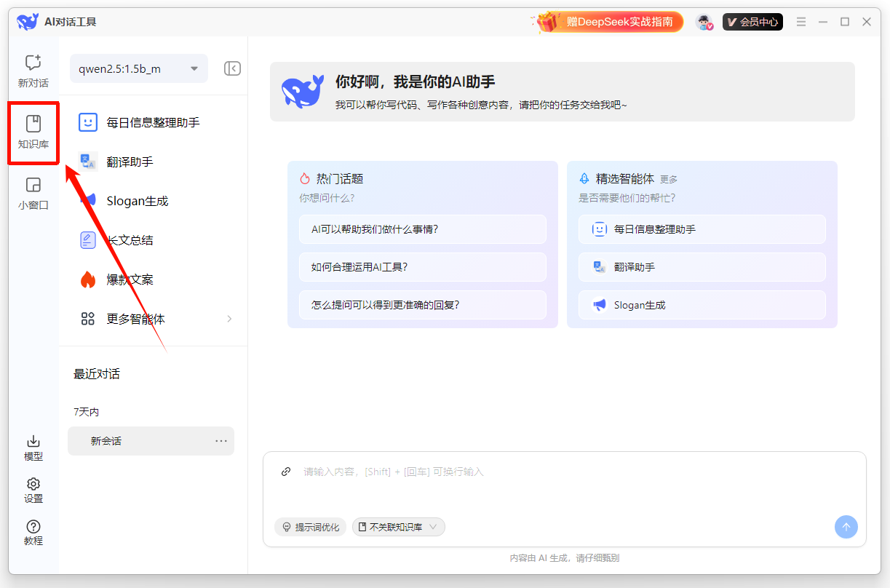Open 设置 settings from the sidebar

tap(33, 490)
